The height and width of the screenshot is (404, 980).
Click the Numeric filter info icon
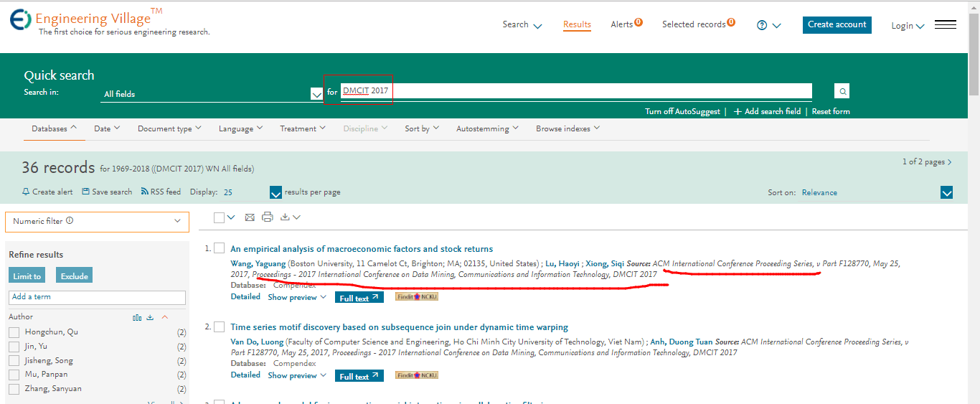point(70,221)
